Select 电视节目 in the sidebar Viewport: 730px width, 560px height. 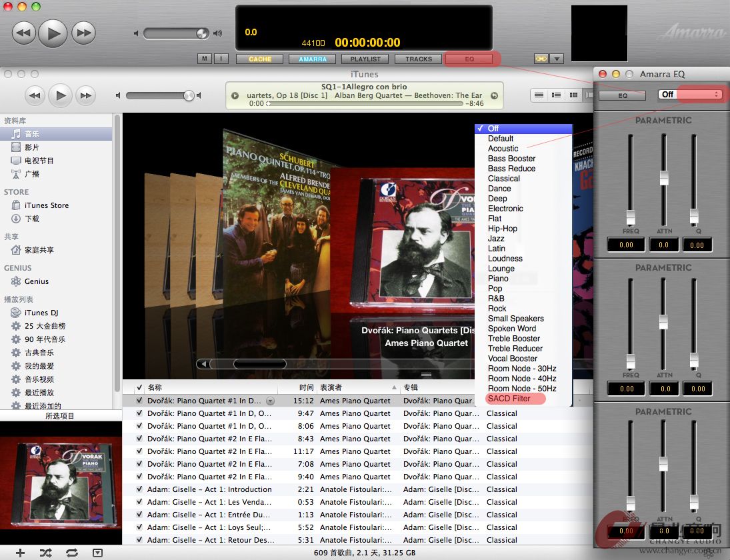click(x=56, y=161)
